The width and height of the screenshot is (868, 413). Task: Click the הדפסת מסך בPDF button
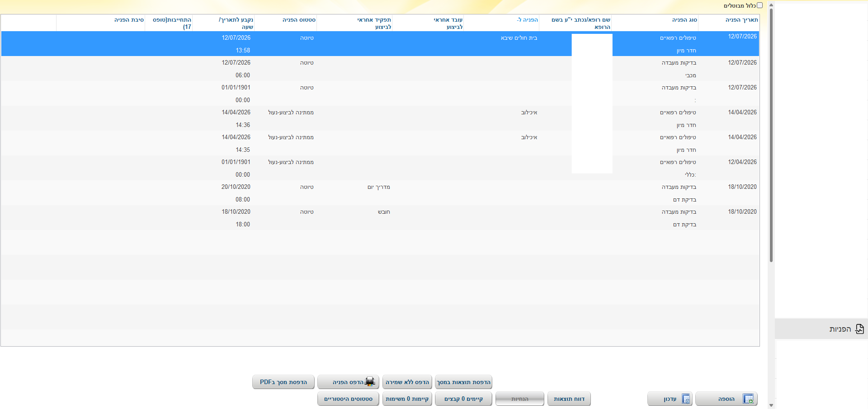point(283,382)
